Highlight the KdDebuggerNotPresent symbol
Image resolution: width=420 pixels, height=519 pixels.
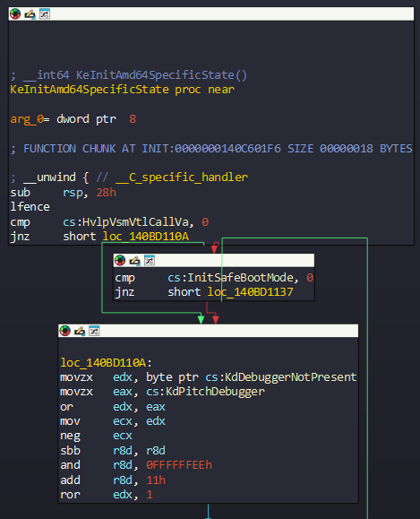pos(291,377)
